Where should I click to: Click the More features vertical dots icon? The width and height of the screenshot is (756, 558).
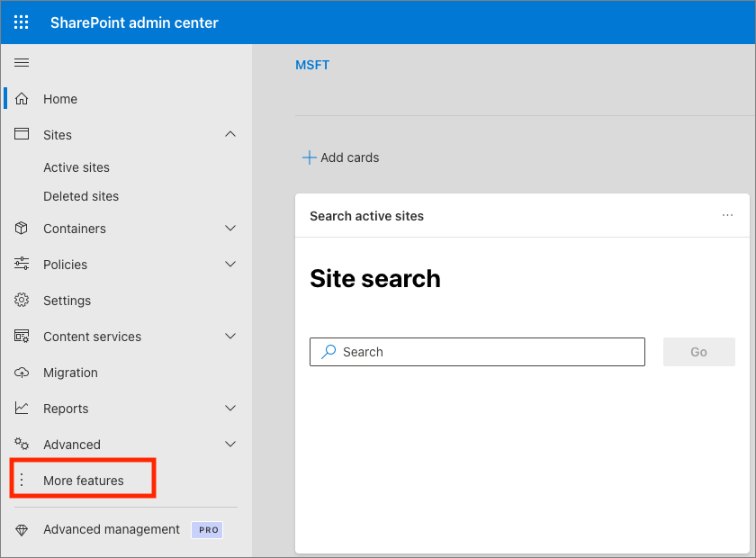pyautogui.click(x=22, y=480)
